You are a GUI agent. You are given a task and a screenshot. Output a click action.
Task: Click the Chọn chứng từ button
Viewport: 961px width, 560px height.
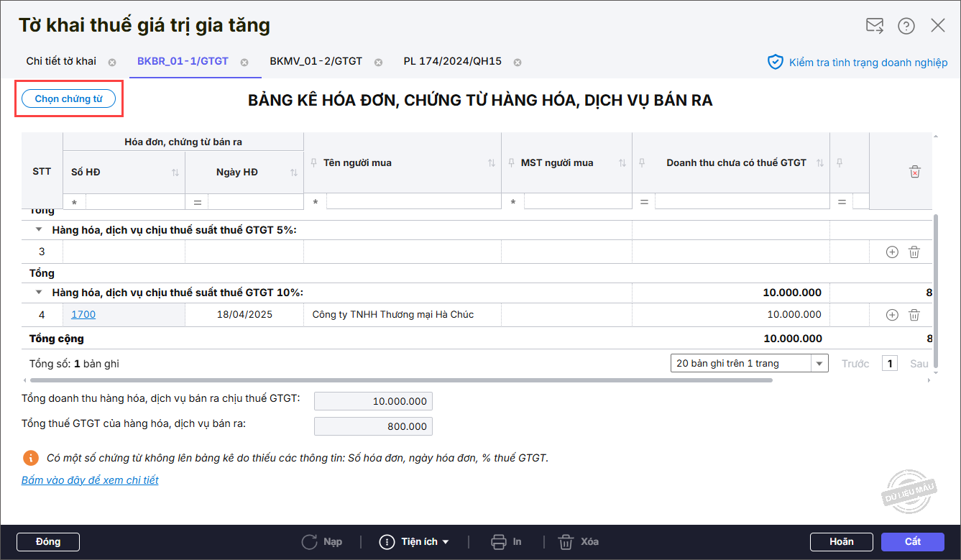coord(69,99)
